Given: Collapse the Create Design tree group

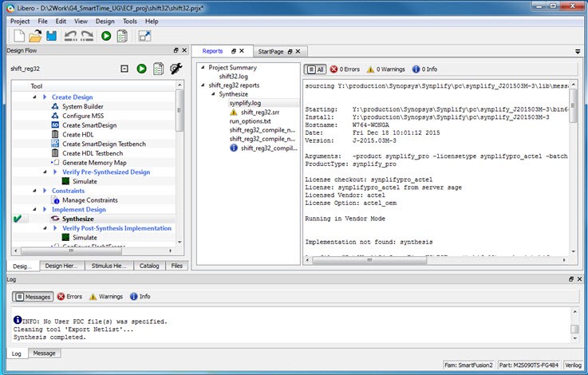Looking at the screenshot, I should [x=36, y=97].
